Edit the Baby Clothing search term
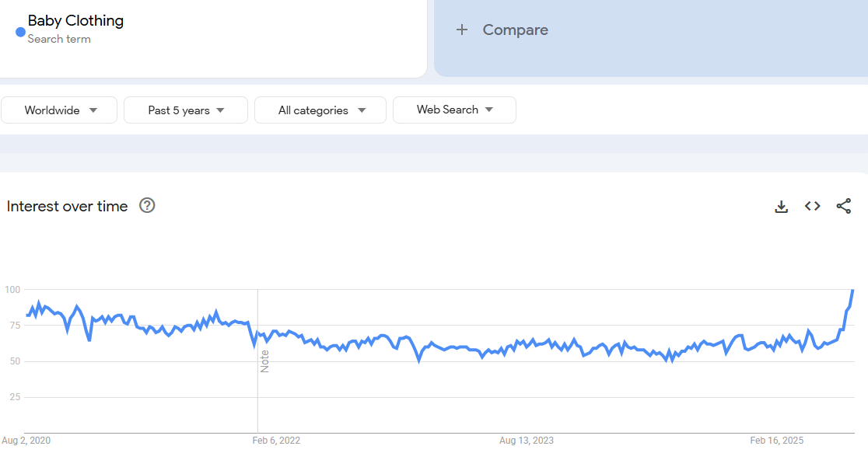868x474 pixels. click(x=75, y=21)
